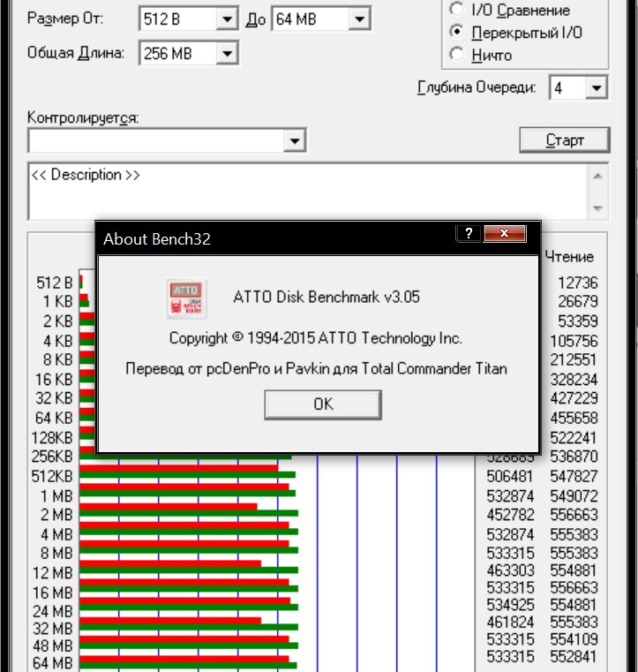Click the 512 B row label
The image size is (638, 672).
point(55,283)
